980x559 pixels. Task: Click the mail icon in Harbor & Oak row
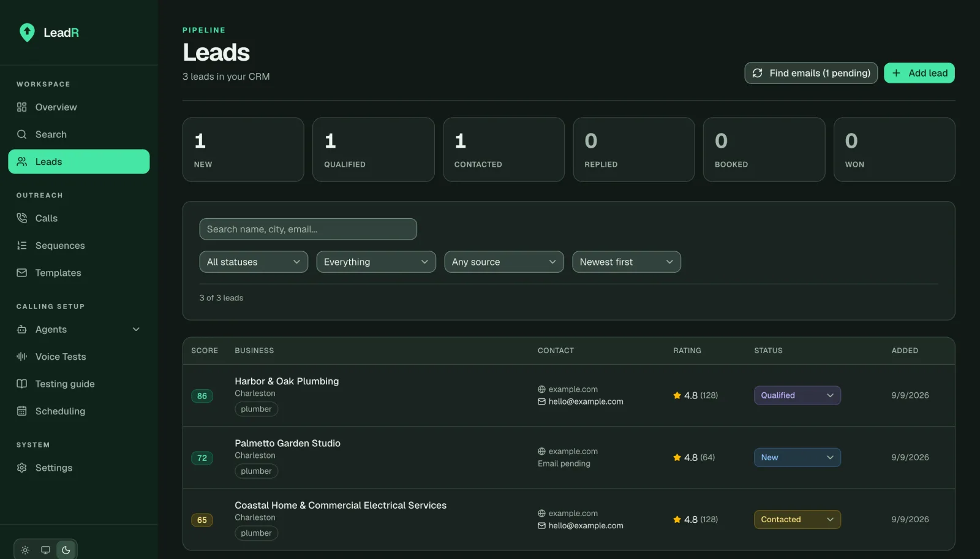(x=541, y=401)
